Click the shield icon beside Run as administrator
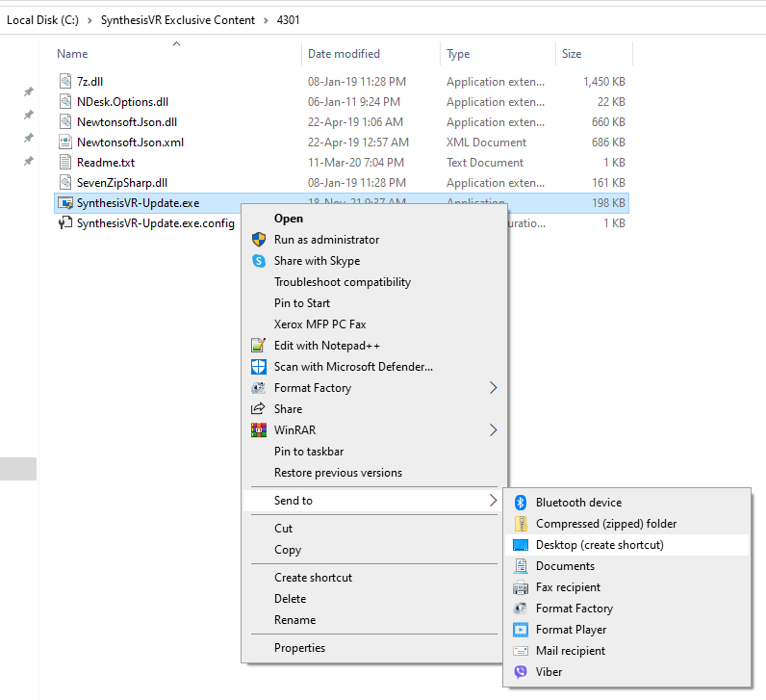This screenshot has height=700, width=766. 259,240
